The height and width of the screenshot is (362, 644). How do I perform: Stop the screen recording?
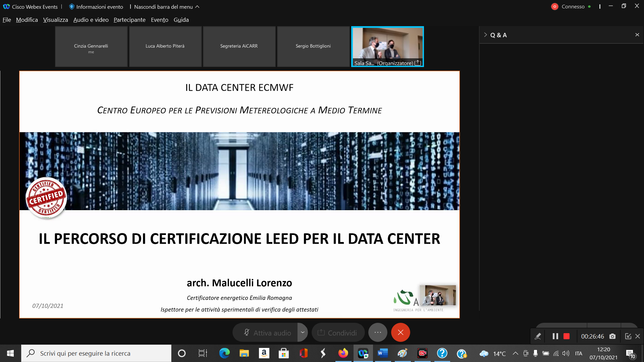(567, 336)
